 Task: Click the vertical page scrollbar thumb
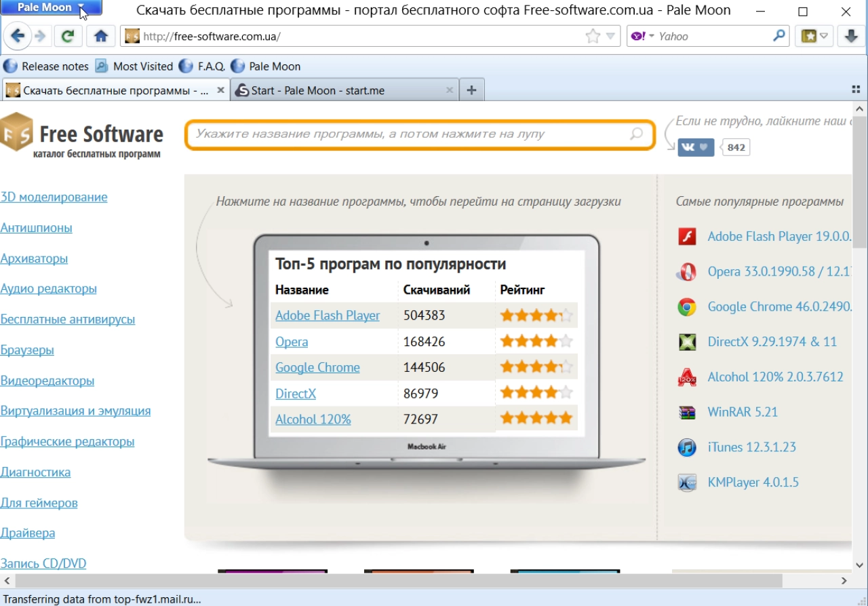860,183
